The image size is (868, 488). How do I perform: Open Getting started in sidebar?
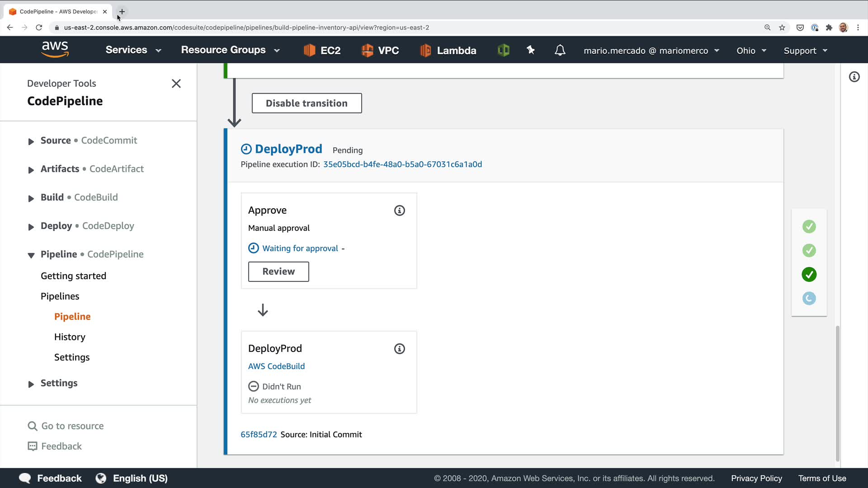tap(73, 276)
